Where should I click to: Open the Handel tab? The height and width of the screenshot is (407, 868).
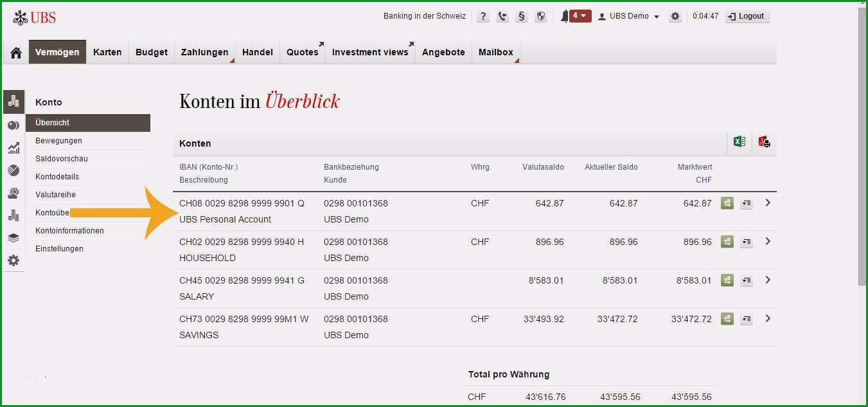258,52
